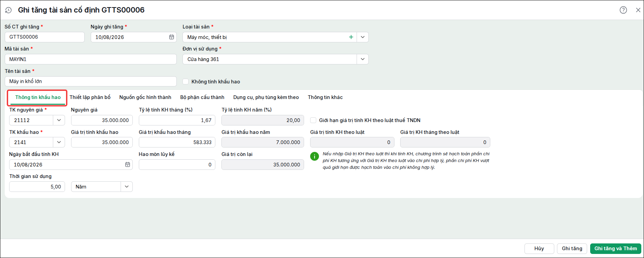Expand the Đơn vị sử dụng dropdown
This screenshot has width=644, height=258.
tap(363, 59)
